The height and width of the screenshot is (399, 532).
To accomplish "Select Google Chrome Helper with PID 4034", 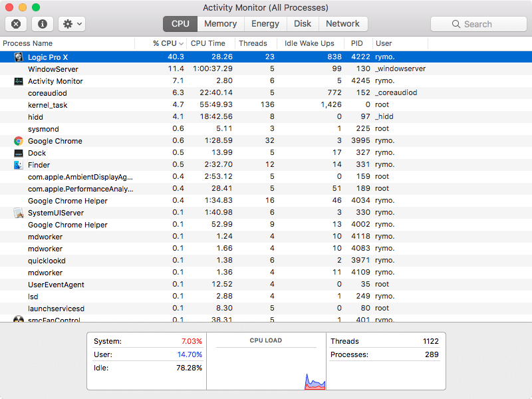I will click(x=266, y=201).
